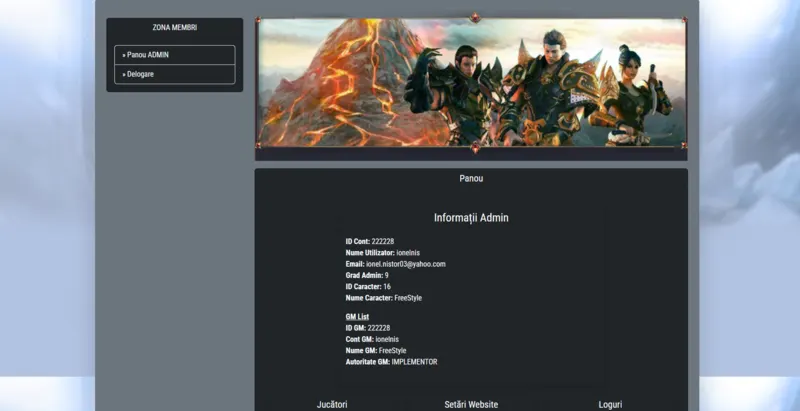Image resolution: width=800 pixels, height=411 pixels.
Task: Click the email ionel.nistor03@yahoo.com
Action: pos(406,264)
